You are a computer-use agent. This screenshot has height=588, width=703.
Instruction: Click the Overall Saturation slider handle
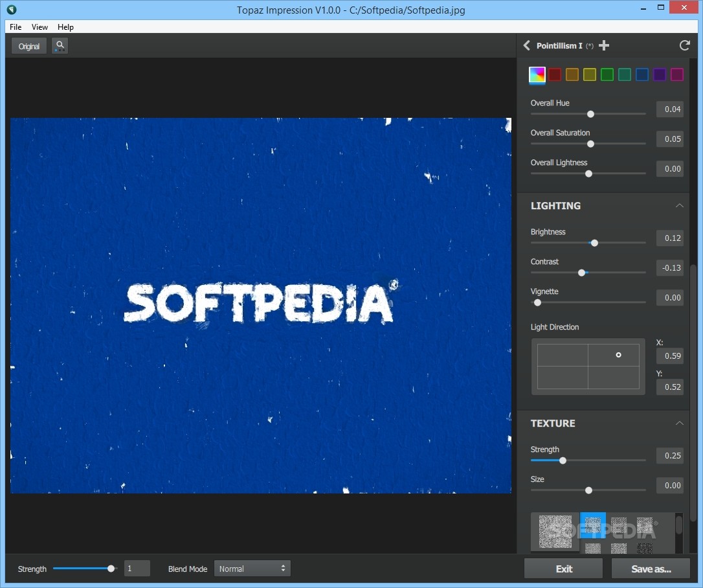point(590,144)
